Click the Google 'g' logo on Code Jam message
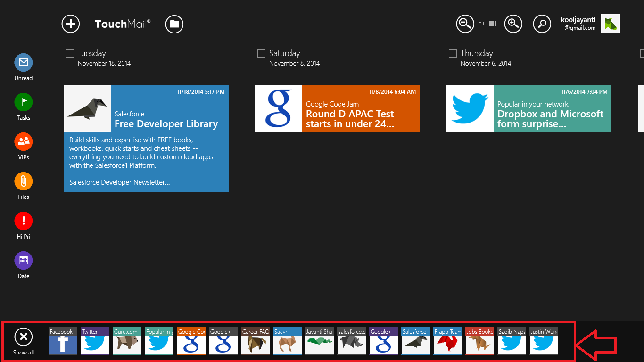644x362 pixels. [279, 108]
